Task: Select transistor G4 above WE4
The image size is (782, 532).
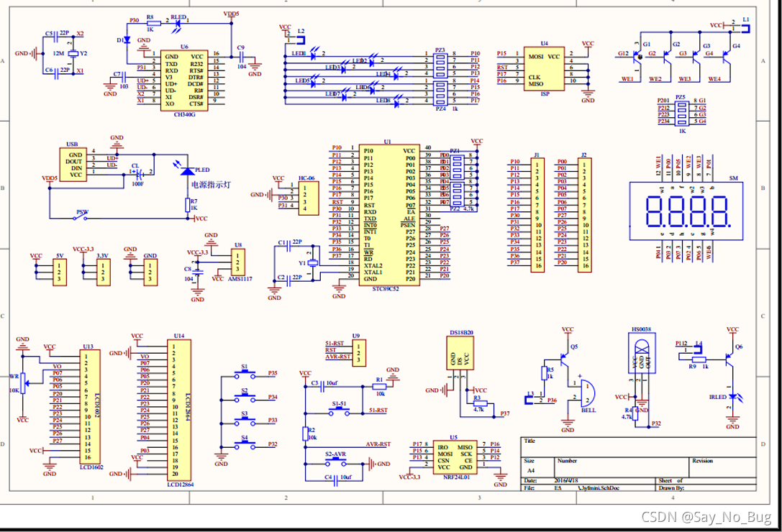Action: [726, 56]
